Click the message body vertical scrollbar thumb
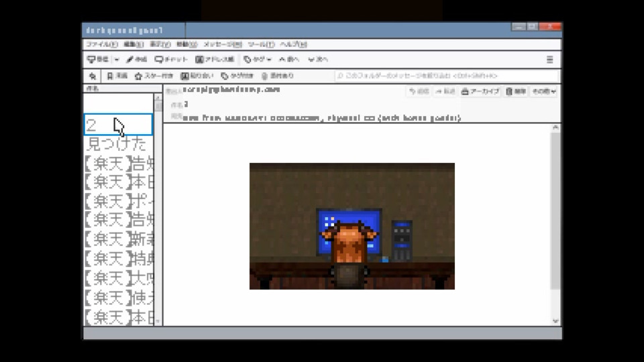This screenshot has height=362, width=644. [x=555, y=210]
